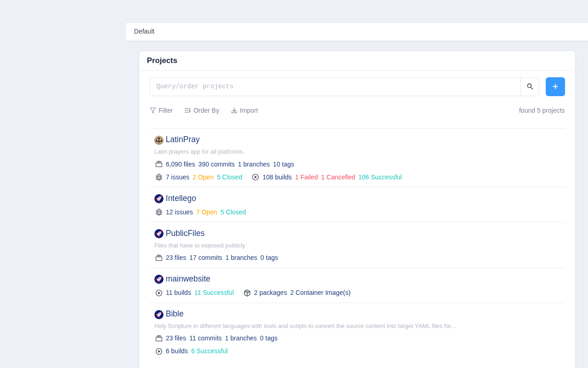Select the Default breadcrumb item
Screen dimensions: 588x368
tap(144, 31)
